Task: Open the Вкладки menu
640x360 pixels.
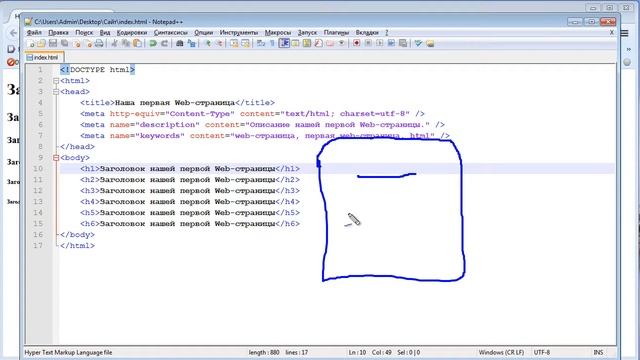Action: click(x=367, y=32)
